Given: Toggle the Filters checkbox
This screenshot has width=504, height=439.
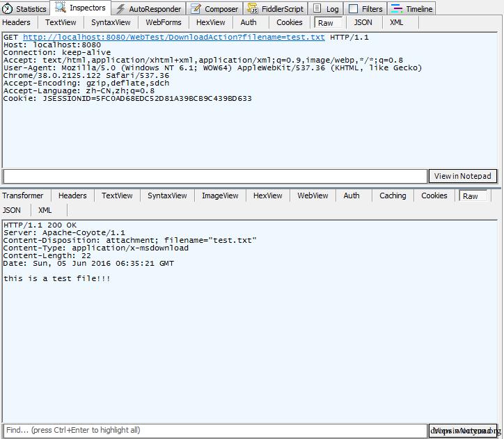Looking at the screenshot, I should [353, 8].
